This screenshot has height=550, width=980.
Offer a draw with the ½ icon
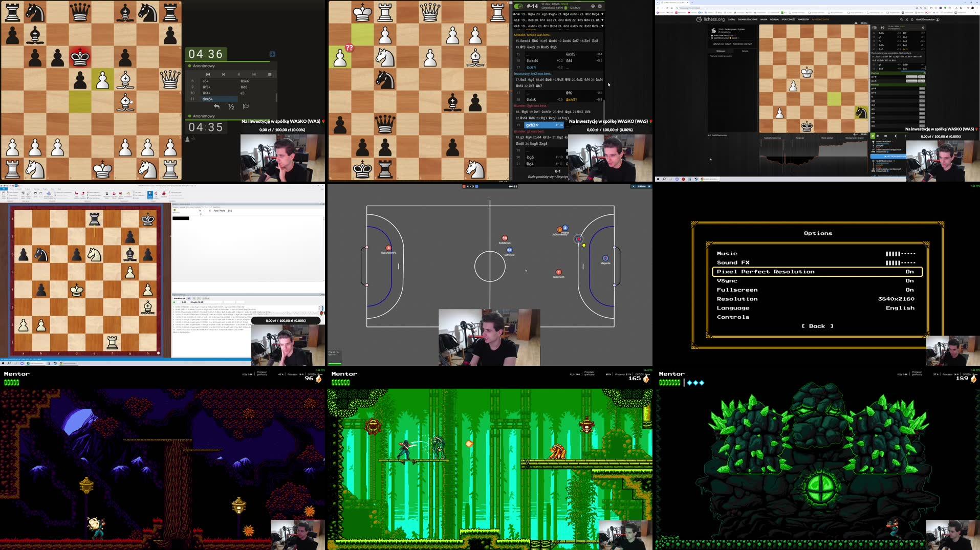(231, 106)
